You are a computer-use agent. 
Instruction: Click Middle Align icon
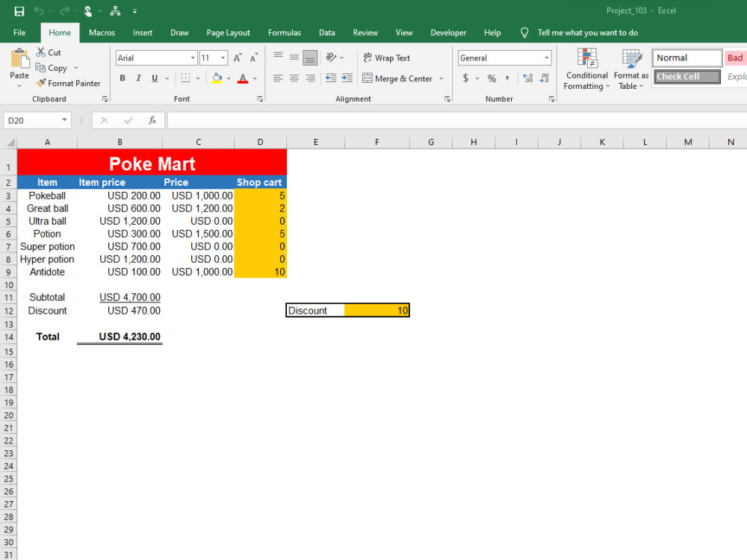pyautogui.click(x=294, y=57)
